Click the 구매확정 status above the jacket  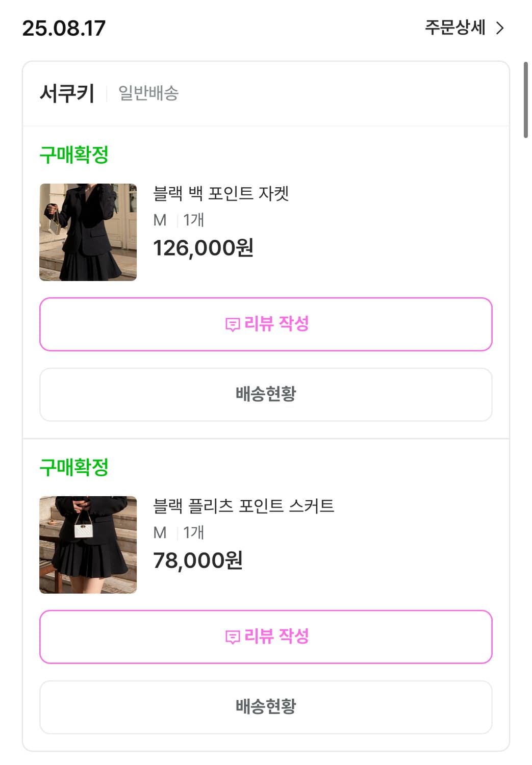point(74,155)
